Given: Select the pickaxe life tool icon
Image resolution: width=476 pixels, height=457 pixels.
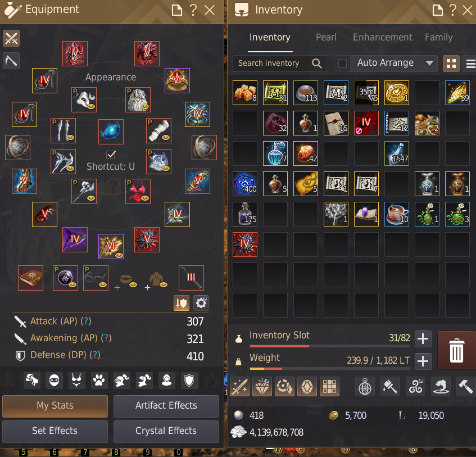Looking at the screenshot, I should pos(11,61).
